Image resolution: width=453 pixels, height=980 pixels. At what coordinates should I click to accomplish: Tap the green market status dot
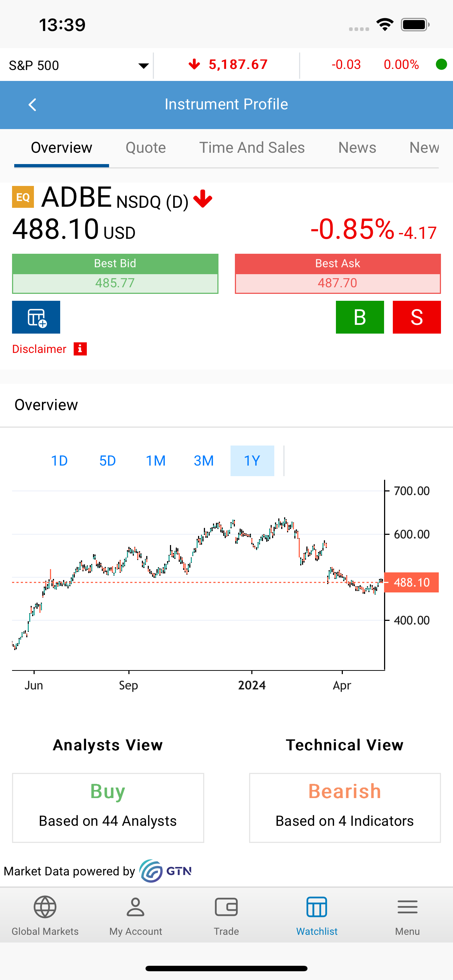[x=441, y=64]
